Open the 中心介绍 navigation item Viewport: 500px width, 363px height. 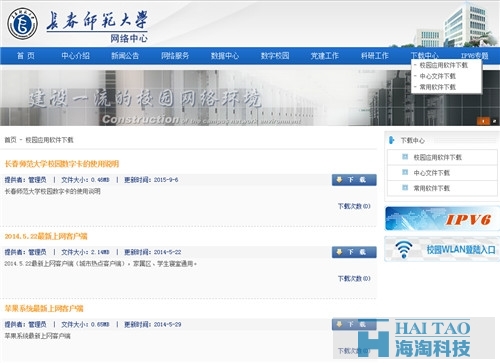75,56
